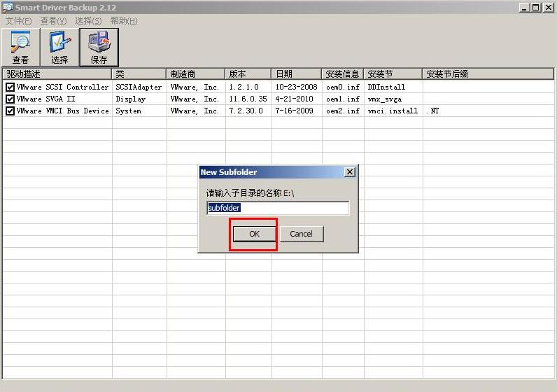Click the SCSIAdapter class cell

click(139, 87)
